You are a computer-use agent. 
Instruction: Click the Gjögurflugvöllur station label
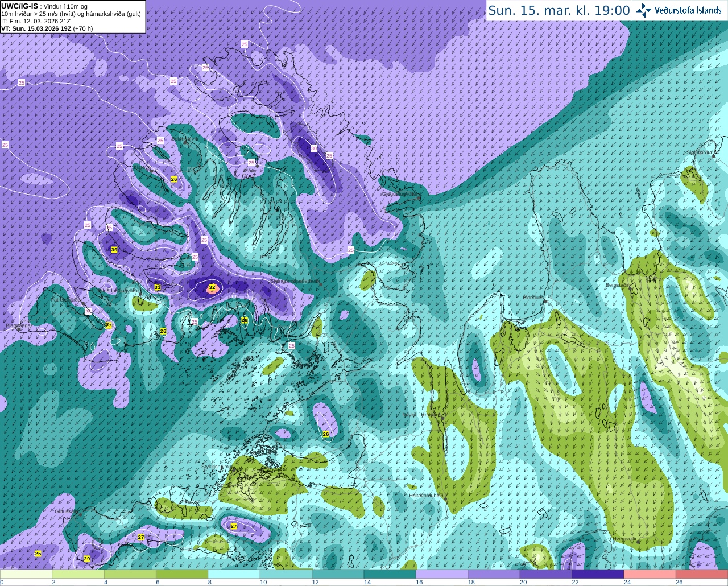click(400, 193)
